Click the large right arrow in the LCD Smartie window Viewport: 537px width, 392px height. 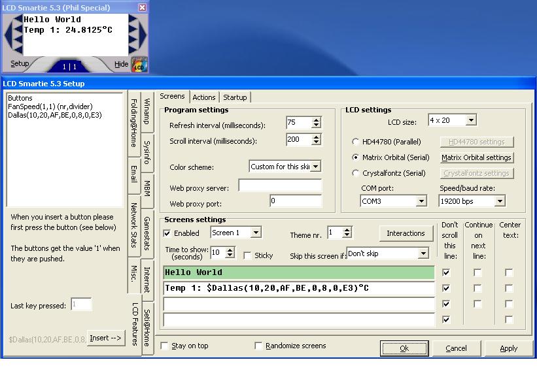143,35
